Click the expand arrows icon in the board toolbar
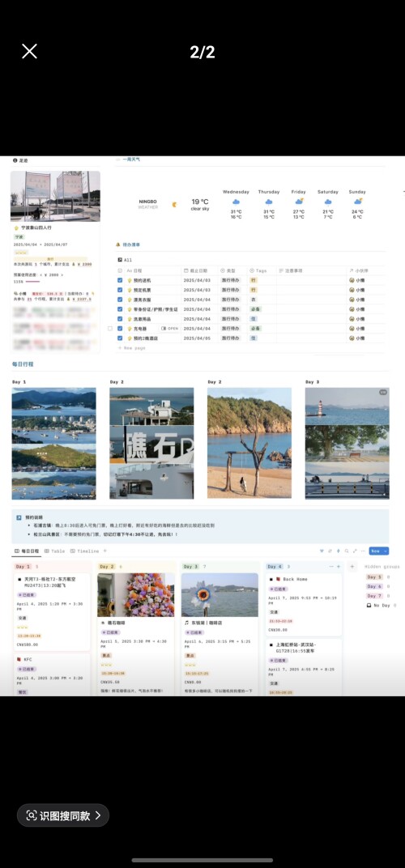The width and height of the screenshot is (405, 868). (x=355, y=551)
